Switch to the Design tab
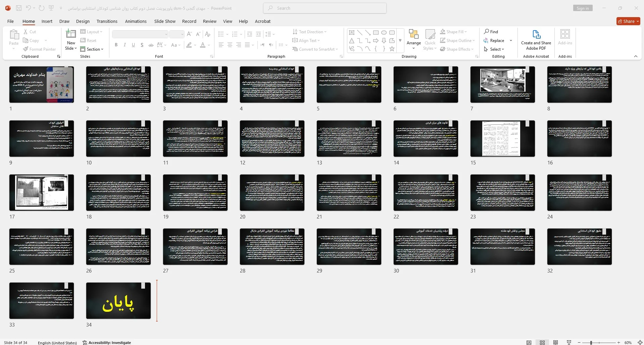 [83, 21]
